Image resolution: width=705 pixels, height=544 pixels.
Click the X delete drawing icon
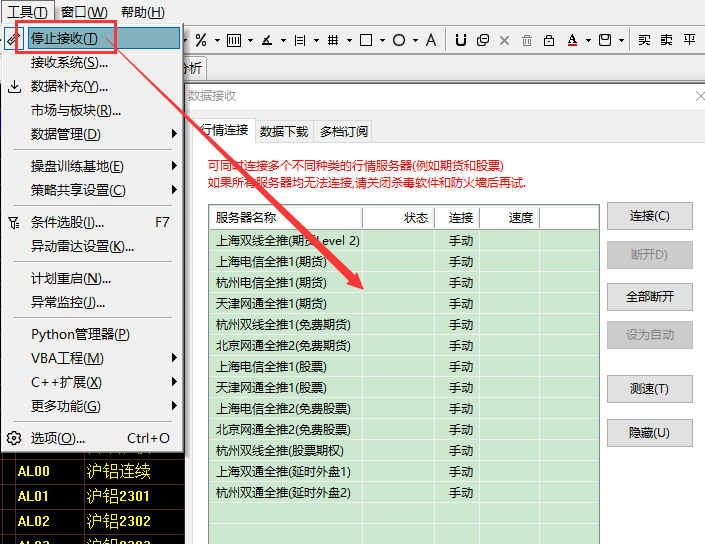point(504,40)
